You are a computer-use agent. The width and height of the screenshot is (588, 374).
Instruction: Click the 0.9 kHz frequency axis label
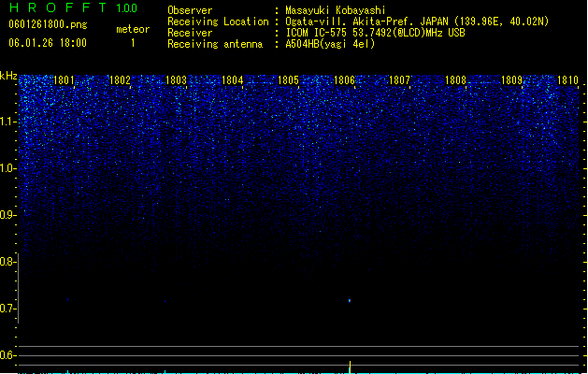[x=7, y=215]
